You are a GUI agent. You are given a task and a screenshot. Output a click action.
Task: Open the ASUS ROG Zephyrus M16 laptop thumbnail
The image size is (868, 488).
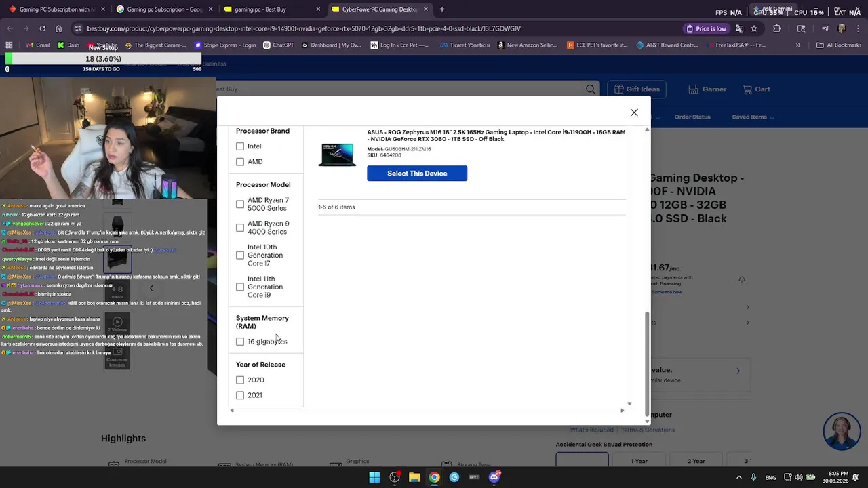tap(337, 155)
